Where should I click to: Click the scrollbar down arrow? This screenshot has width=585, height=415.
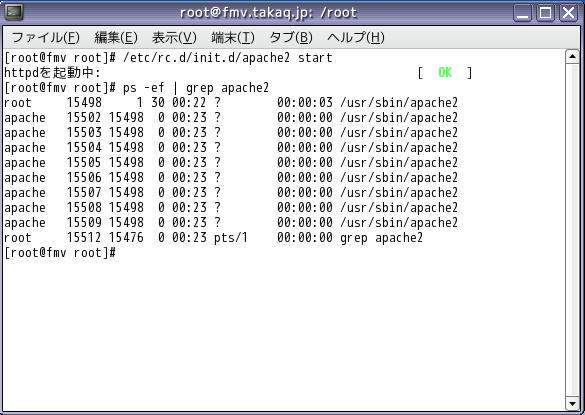(x=572, y=403)
